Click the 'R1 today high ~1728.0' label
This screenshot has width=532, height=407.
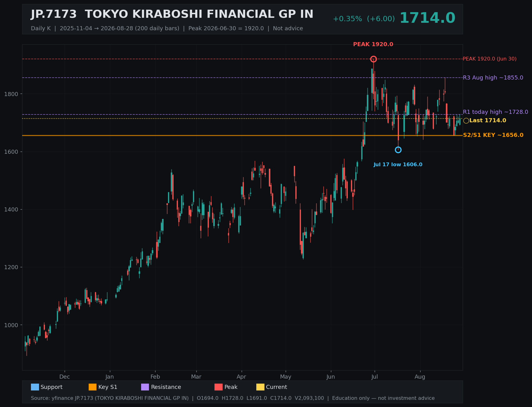(x=495, y=112)
